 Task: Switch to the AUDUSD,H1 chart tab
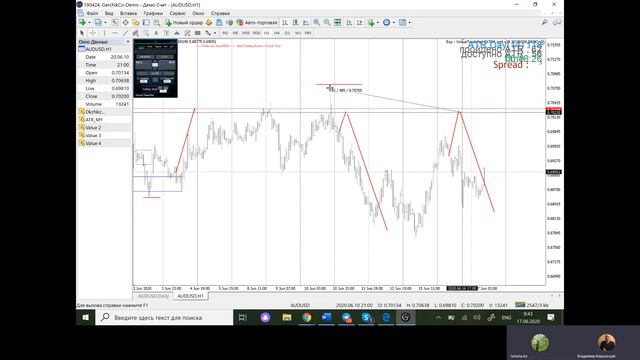(x=191, y=296)
